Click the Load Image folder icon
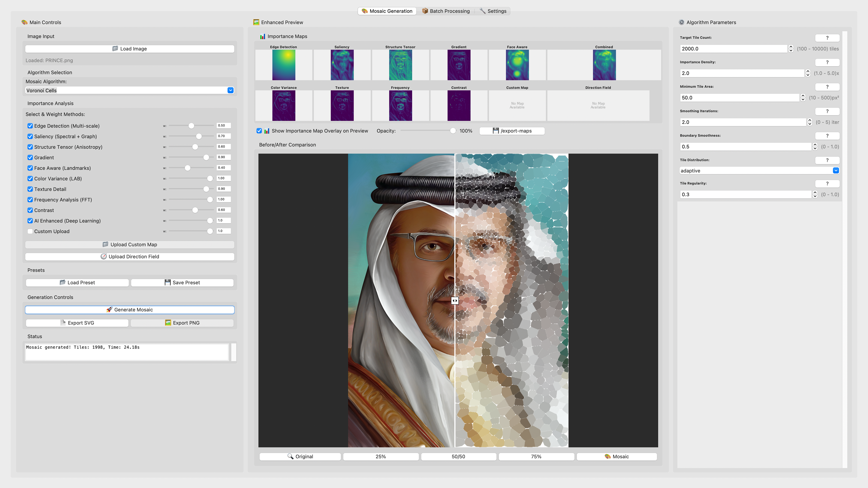Screen dimensions: 868x488 (x=115, y=49)
